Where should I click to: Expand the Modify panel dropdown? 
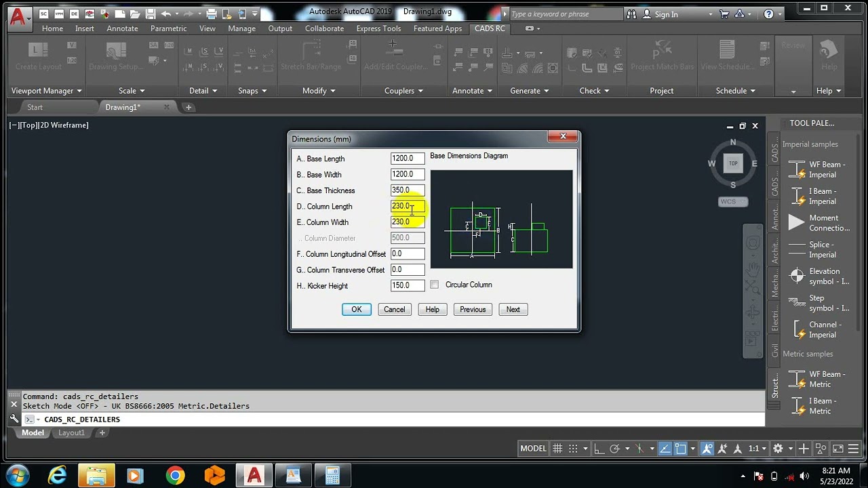click(x=319, y=91)
